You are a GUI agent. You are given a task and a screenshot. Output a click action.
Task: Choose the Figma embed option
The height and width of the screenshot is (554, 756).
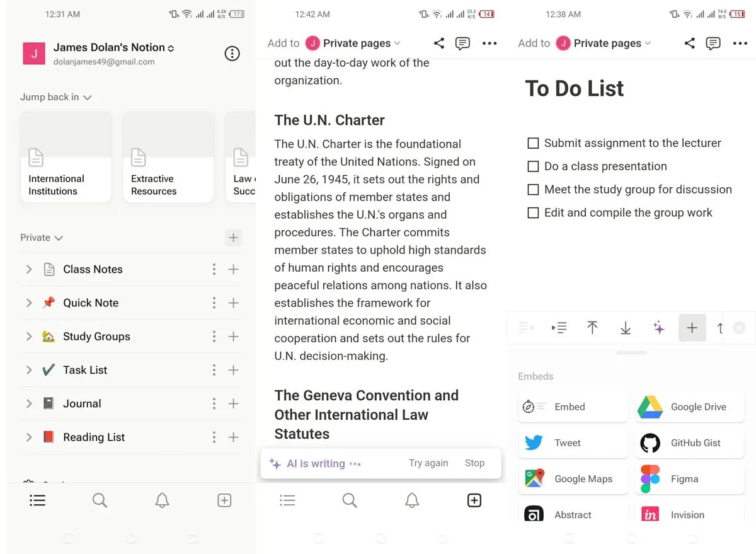689,479
